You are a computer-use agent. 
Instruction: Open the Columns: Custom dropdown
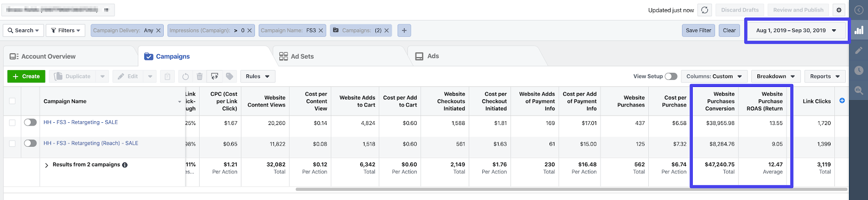714,77
